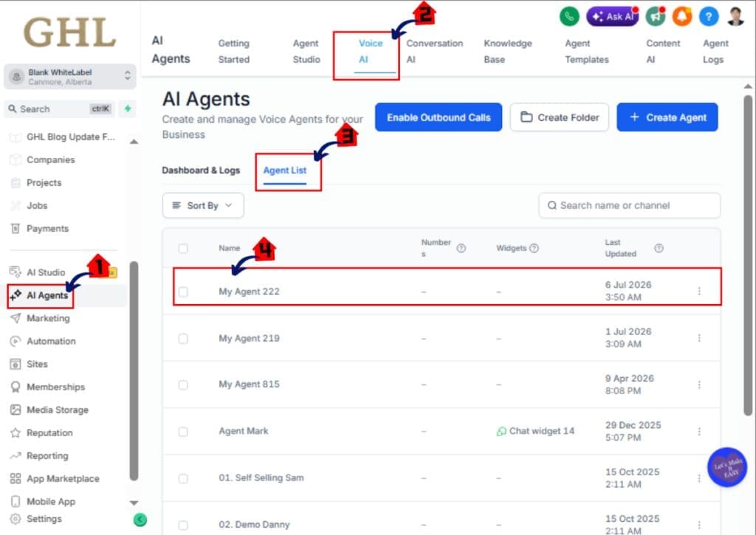Click the Widgets column info icon
The height and width of the screenshot is (535, 756).
point(534,248)
